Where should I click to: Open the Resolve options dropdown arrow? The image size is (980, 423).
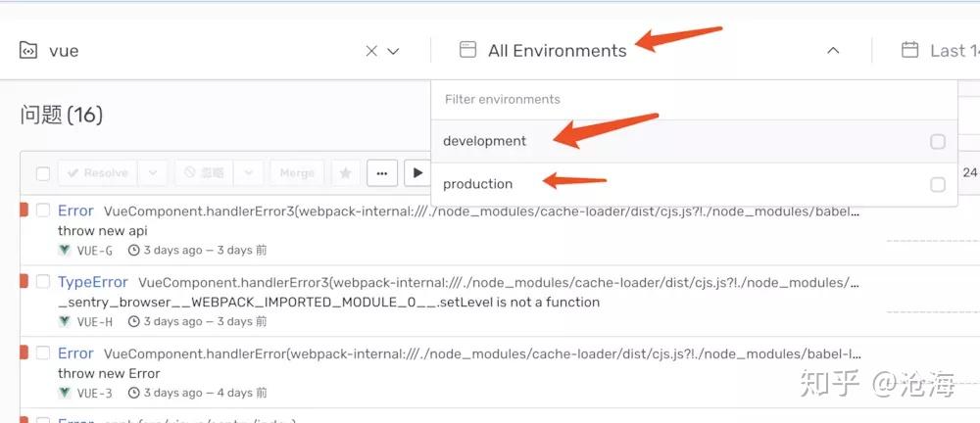pos(152,173)
